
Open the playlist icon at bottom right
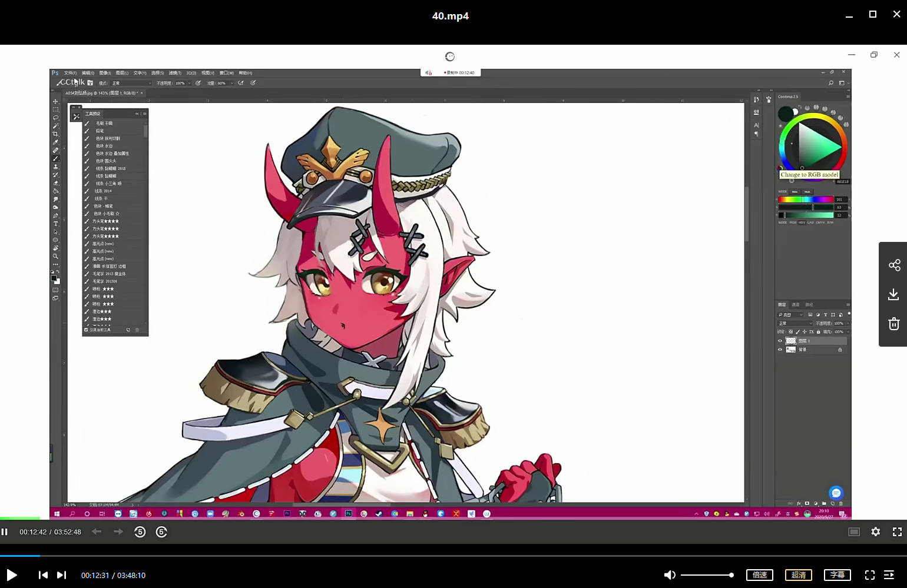pos(889,575)
